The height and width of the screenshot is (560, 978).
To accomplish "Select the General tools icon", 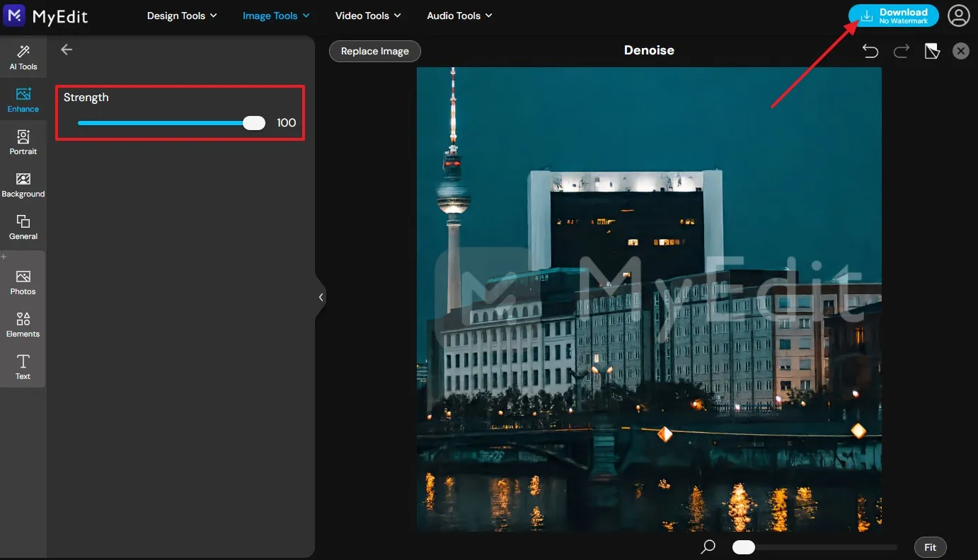I will [23, 227].
